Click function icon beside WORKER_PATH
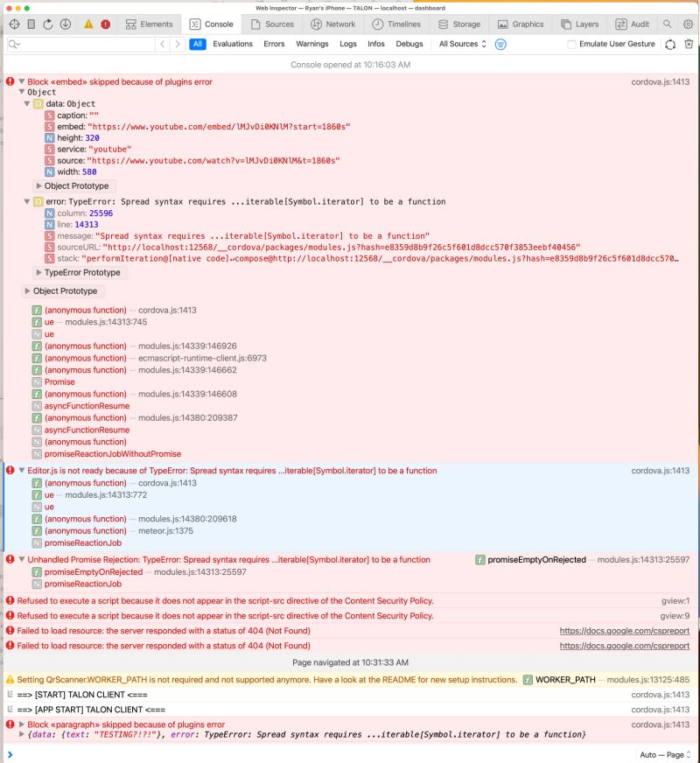Image resolution: width=700 pixels, height=763 pixels. 528,680
